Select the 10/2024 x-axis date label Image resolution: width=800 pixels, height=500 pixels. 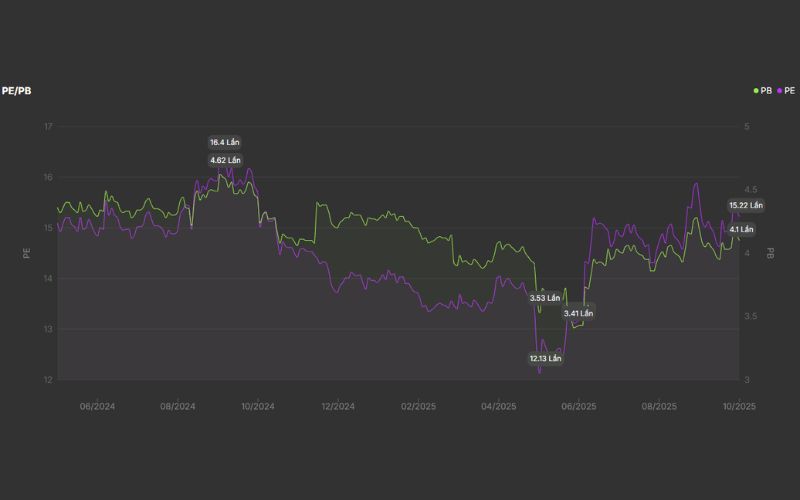pos(258,407)
